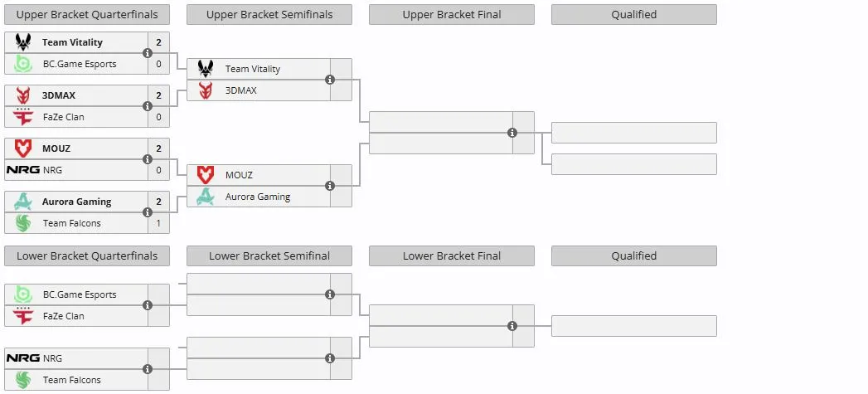Open the Aurora Gaming team link in the semifinals

(257, 197)
